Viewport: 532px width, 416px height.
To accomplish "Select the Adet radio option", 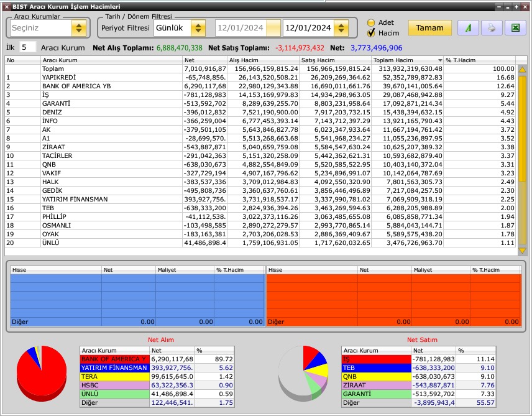I will coord(372,23).
